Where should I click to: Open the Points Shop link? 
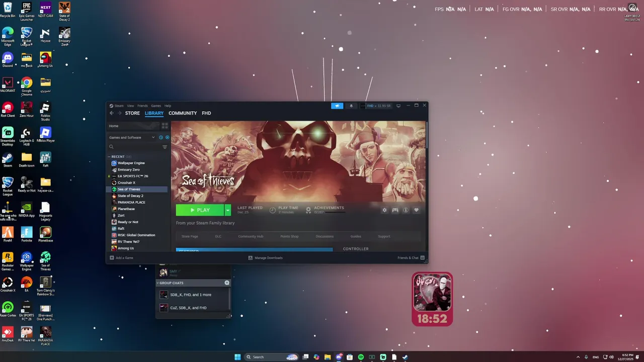pyautogui.click(x=289, y=236)
